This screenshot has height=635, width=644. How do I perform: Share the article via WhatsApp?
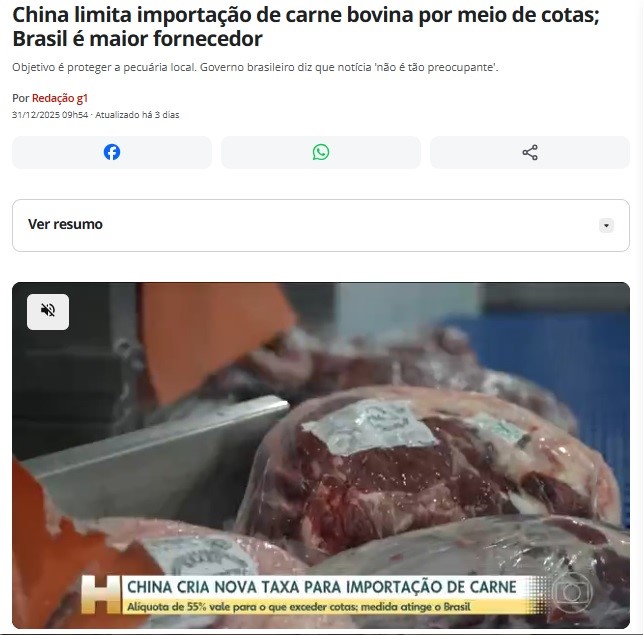321,152
